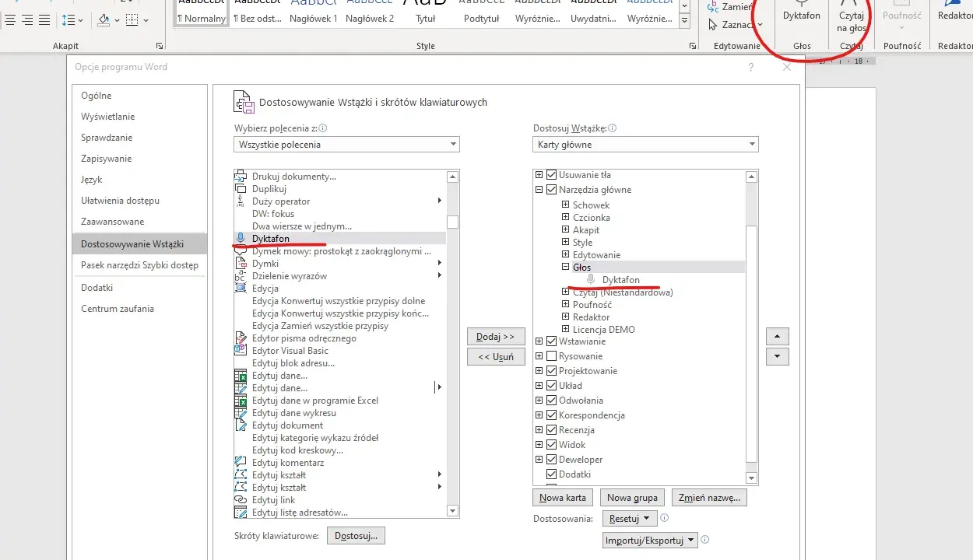Screen dimensions: 973x560
Task: Click the Dostosuj keyboard shortcuts button
Action: pos(357,536)
